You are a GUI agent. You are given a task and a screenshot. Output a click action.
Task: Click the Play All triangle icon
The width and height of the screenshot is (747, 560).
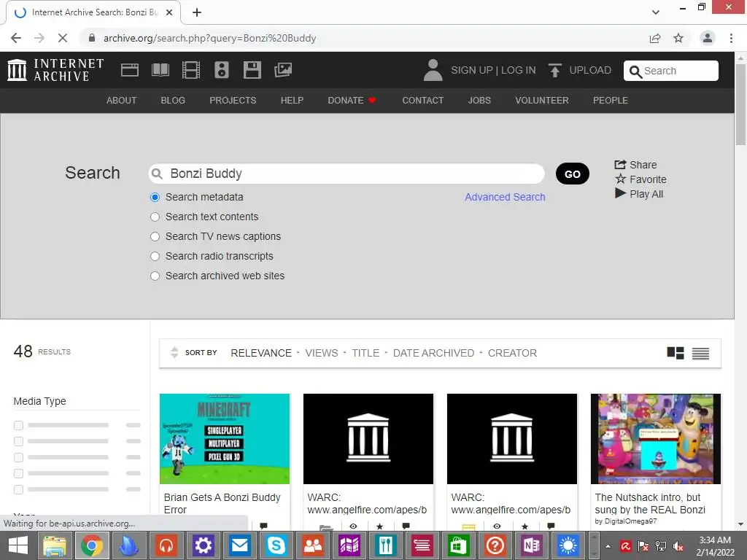coord(620,193)
